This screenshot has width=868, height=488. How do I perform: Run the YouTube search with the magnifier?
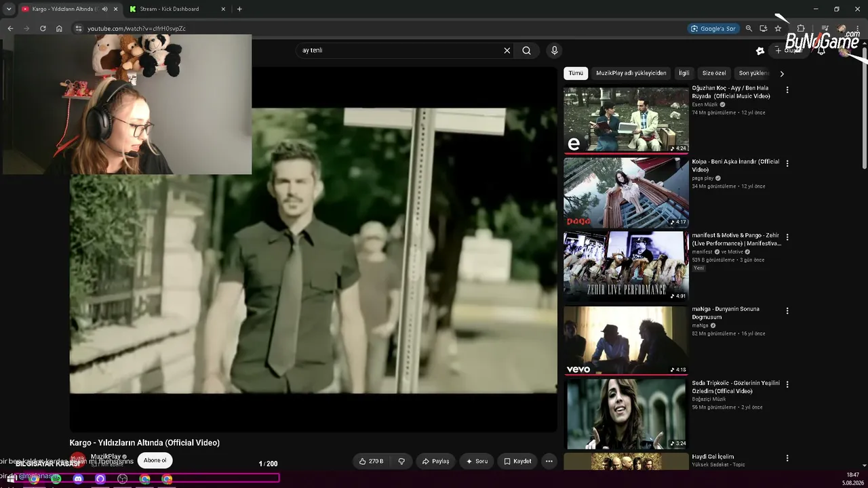(526, 50)
